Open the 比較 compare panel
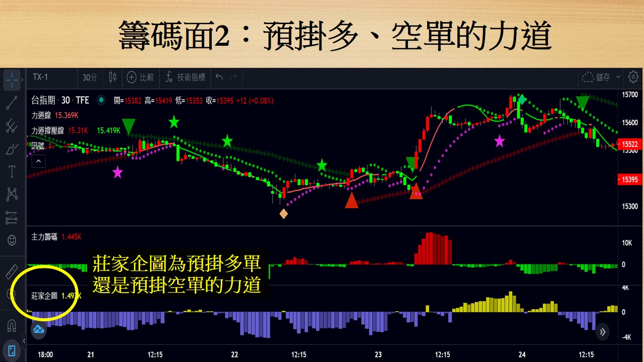This screenshot has height=362, width=644. [x=141, y=78]
